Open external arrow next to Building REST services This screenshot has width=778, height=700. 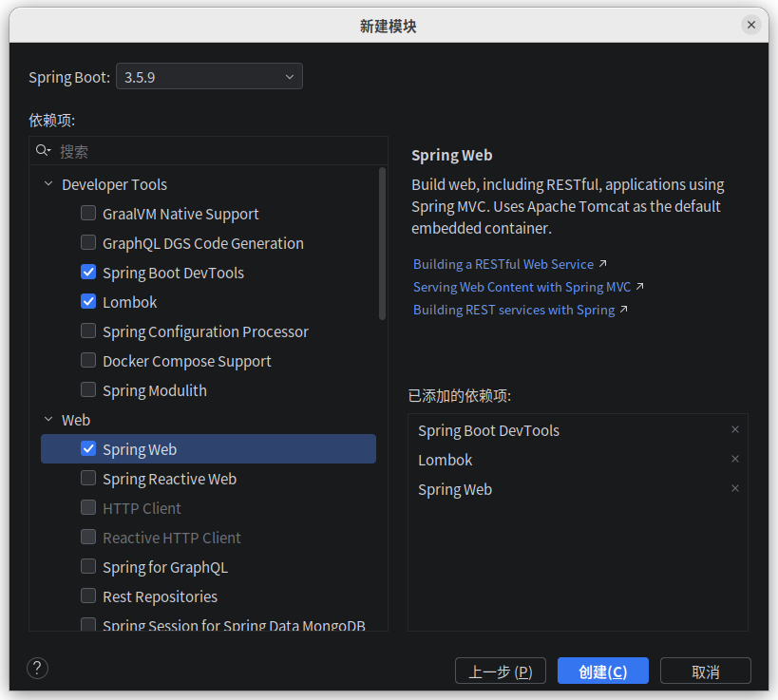coord(624,309)
